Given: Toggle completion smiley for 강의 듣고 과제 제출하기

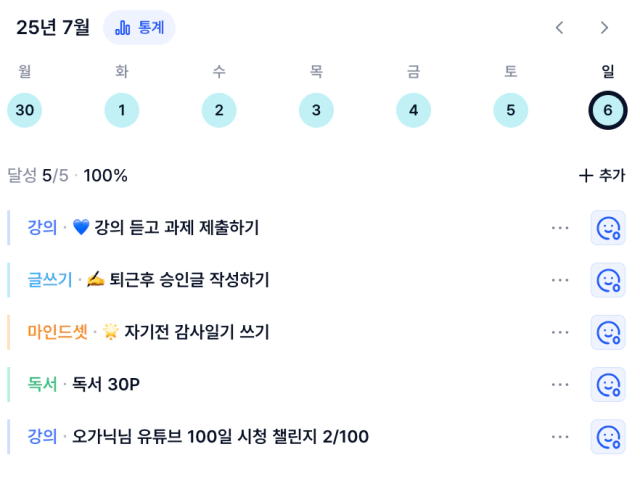Looking at the screenshot, I should 608,228.
